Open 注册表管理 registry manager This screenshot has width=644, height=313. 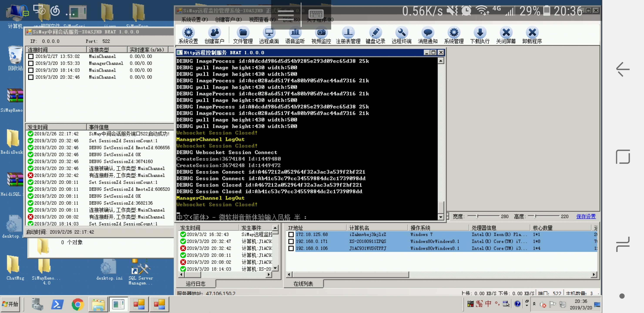(348, 35)
